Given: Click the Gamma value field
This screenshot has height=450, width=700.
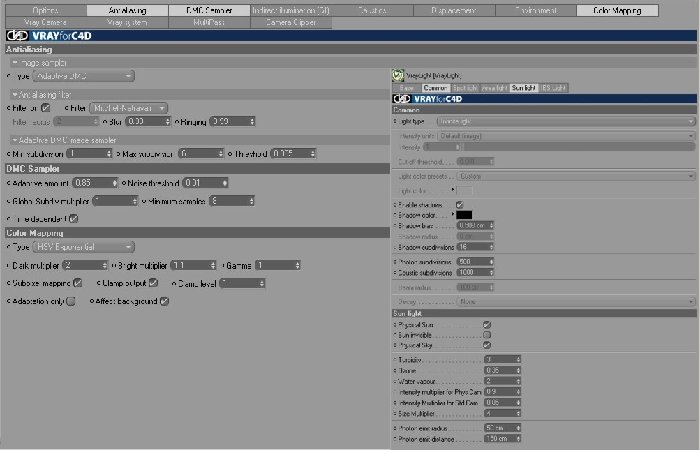Looking at the screenshot, I should 278,266.
